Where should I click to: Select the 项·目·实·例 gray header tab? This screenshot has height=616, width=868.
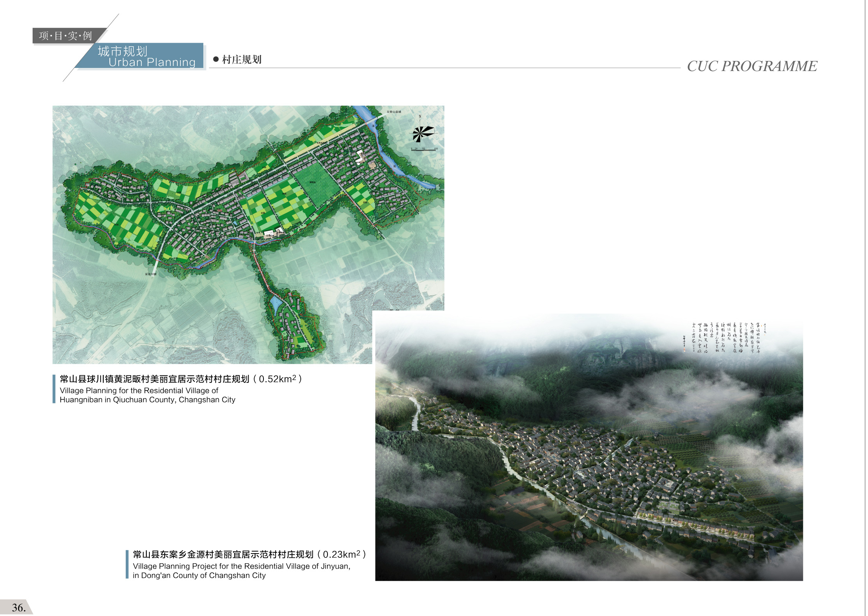[66, 36]
